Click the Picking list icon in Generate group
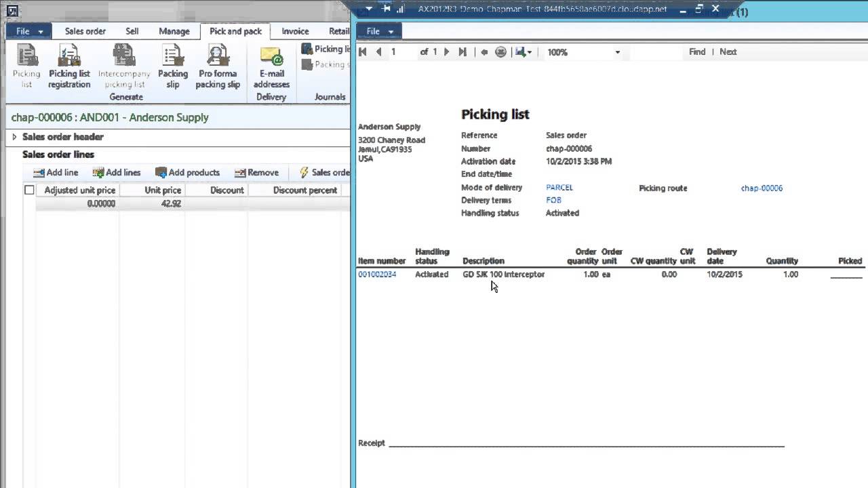This screenshot has width=868, height=488. [x=26, y=66]
